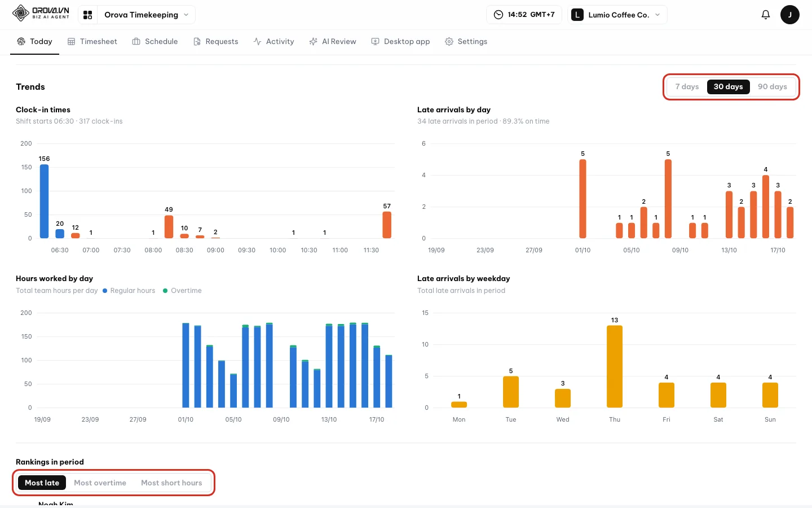The image size is (812, 508).
Task: Click the 08:15 bar labeled 49
Action: point(169,227)
